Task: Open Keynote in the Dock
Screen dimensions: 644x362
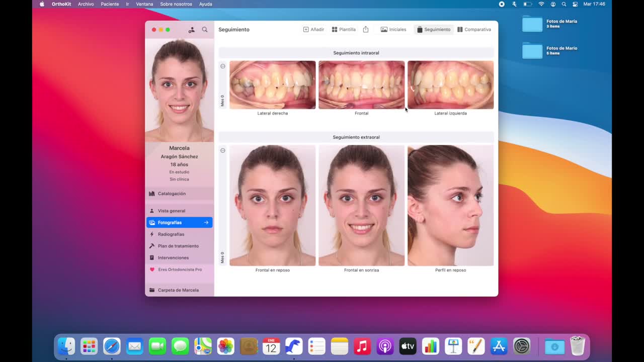Action: click(453, 346)
